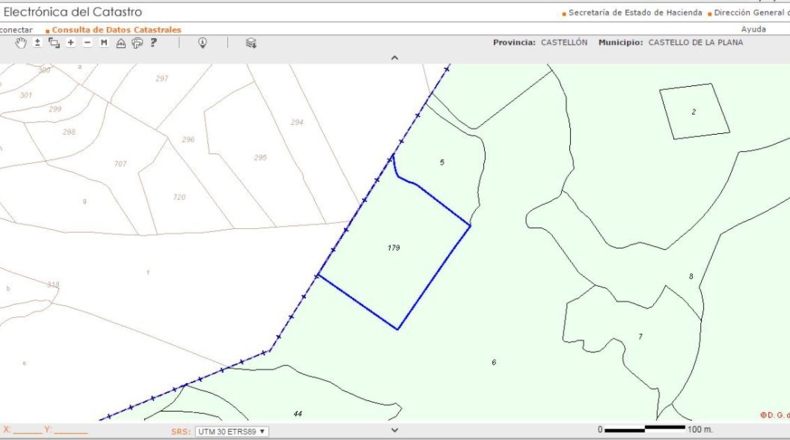The image size is (790, 440).
Task: Open the question mark help tool
Action: pyautogui.click(x=154, y=43)
